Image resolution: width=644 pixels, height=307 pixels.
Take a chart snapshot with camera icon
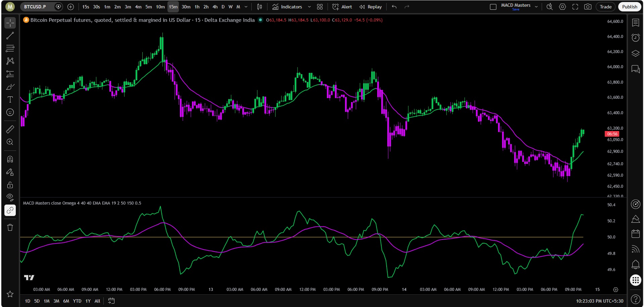pyautogui.click(x=588, y=7)
